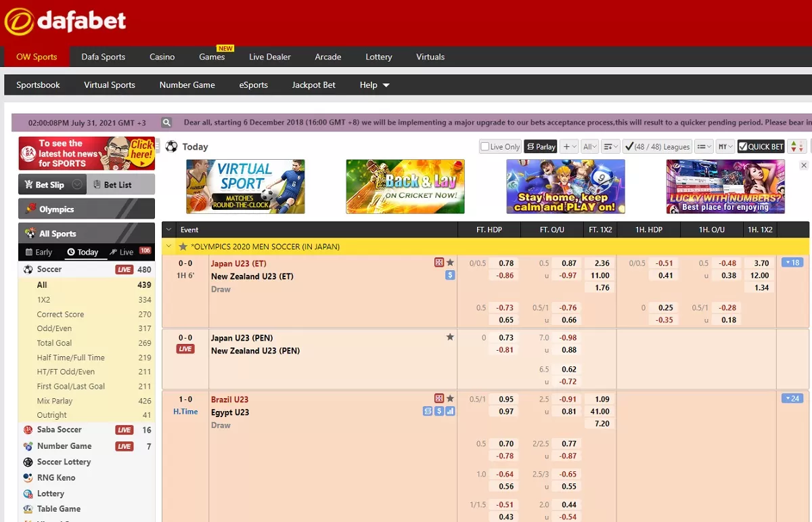Click the Saba Soccer sidebar icon
Viewport: 812px width, 522px height.
pyautogui.click(x=28, y=430)
